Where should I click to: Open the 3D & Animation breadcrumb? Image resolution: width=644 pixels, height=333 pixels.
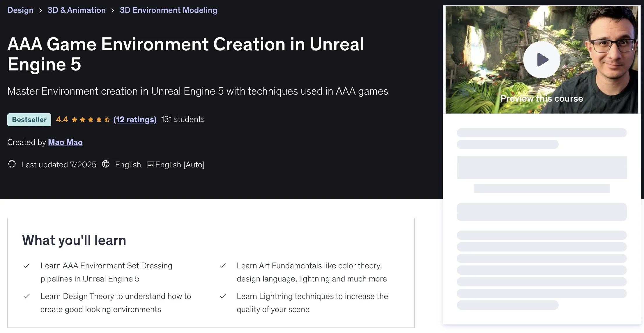pyautogui.click(x=77, y=10)
